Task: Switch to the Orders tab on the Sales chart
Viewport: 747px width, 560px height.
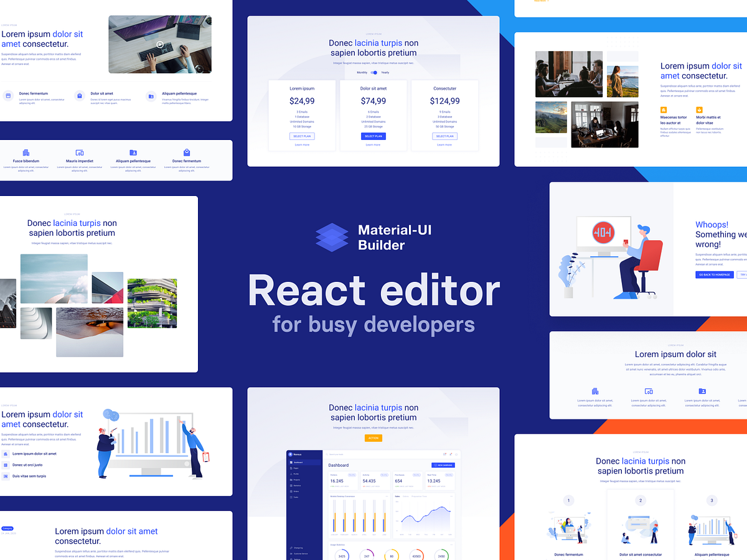Action: tap(405, 496)
